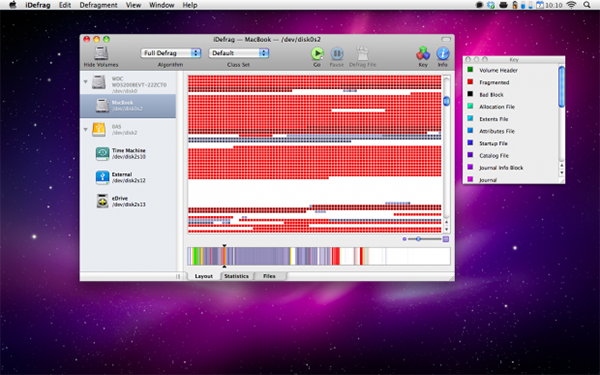Switch to the Statistics tab

tap(236, 276)
